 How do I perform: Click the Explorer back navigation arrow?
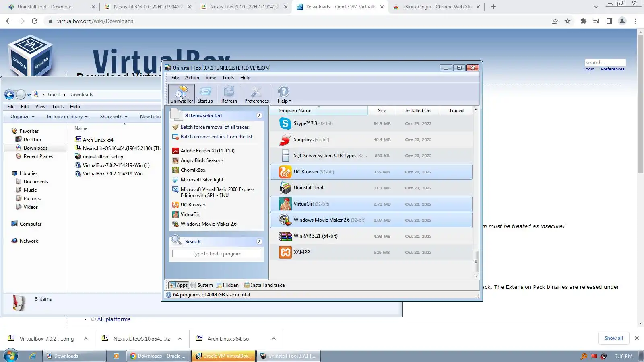point(9,95)
